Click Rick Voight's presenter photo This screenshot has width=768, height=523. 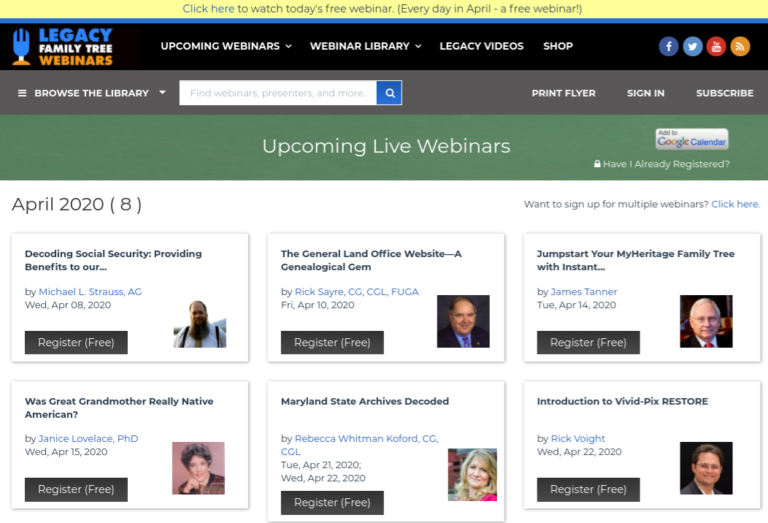(x=706, y=468)
